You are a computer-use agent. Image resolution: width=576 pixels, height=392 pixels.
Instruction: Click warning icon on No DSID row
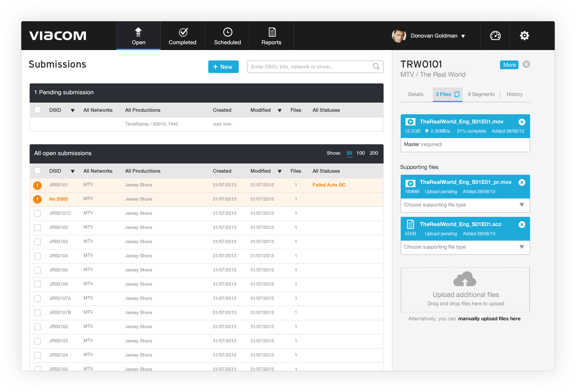click(x=38, y=199)
